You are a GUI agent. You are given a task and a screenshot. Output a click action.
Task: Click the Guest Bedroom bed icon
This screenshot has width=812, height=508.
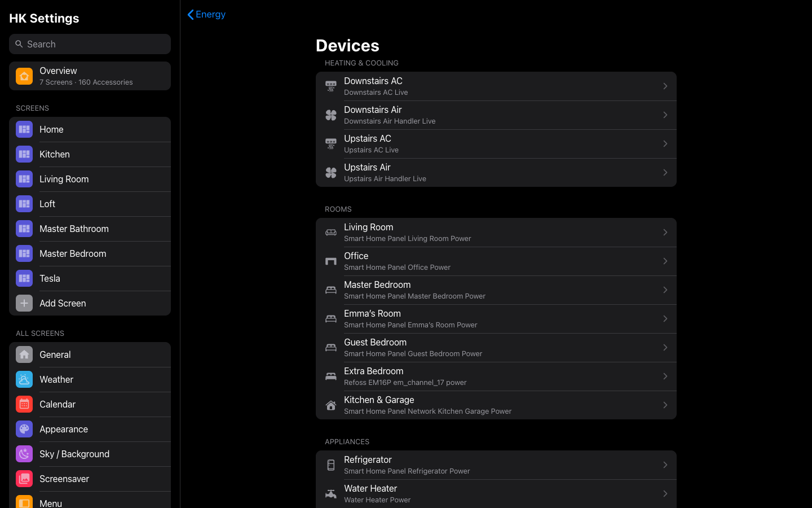331,348
